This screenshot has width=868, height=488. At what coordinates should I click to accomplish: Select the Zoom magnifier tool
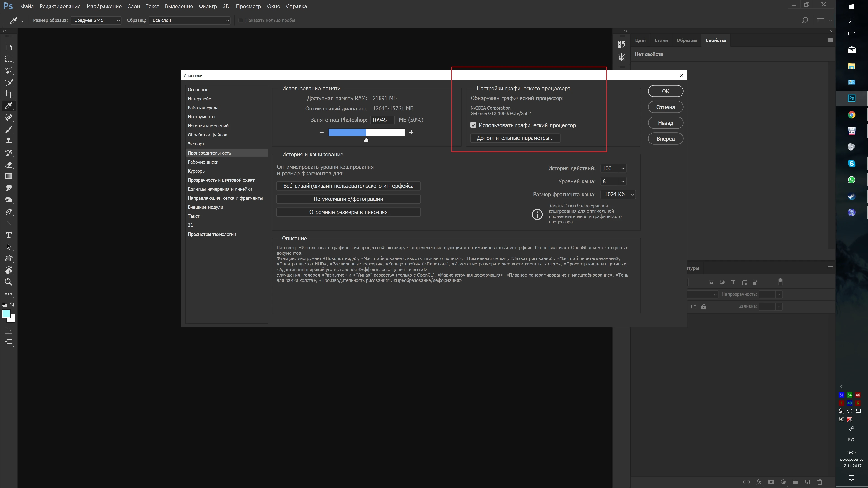pos(8,282)
